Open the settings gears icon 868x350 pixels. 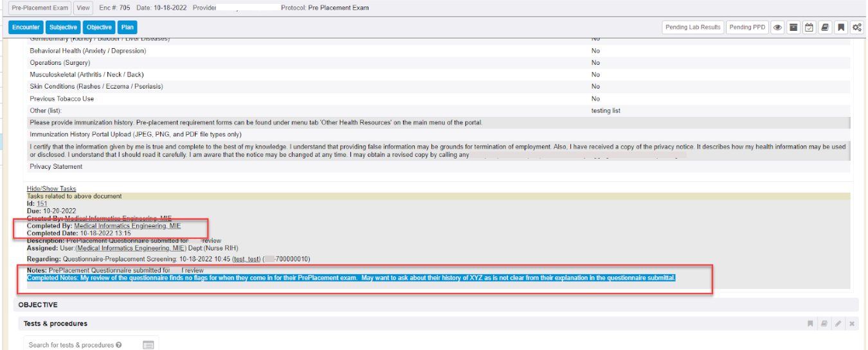(856, 28)
